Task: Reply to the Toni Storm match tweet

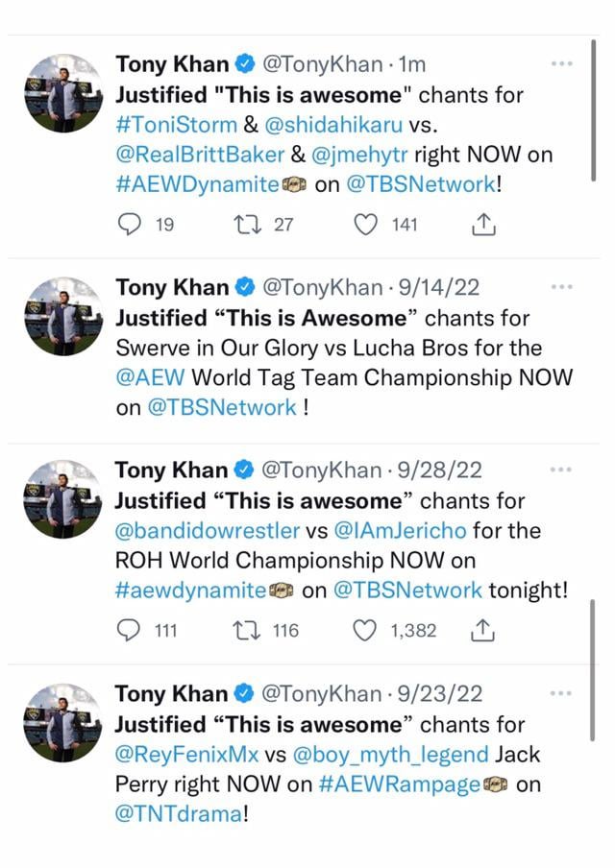Action: pos(129,225)
